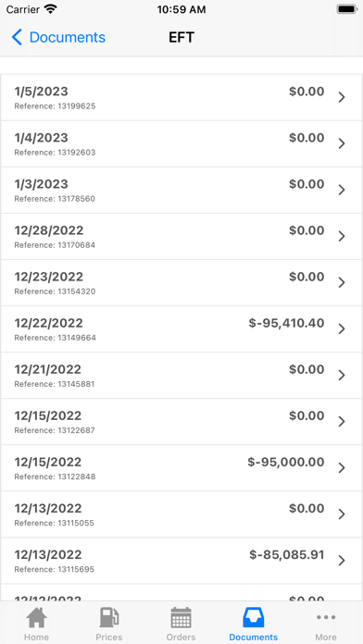
Task: Open the Orders calendar icon
Action: [181, 618]
